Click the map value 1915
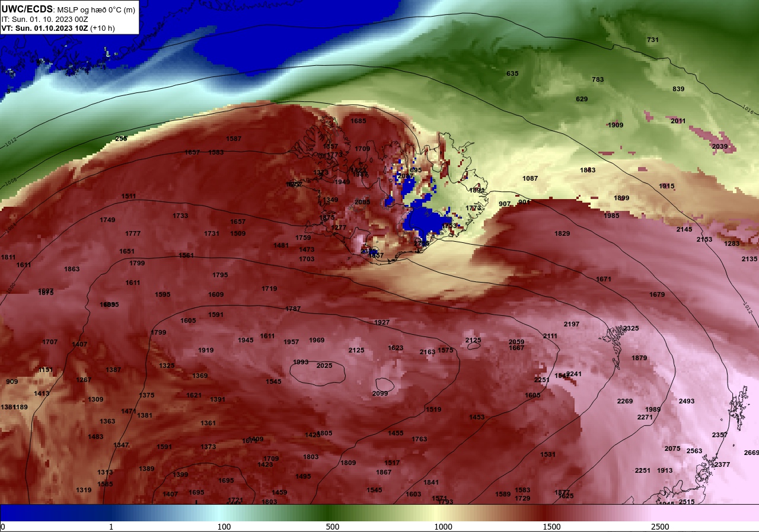The image size is (759, 532). (666, 186)
